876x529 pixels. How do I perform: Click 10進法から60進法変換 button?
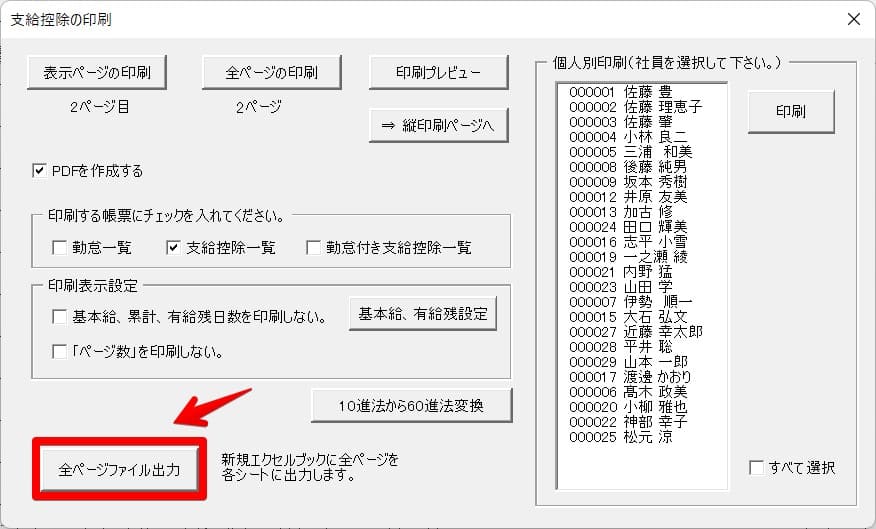[411, 405]
